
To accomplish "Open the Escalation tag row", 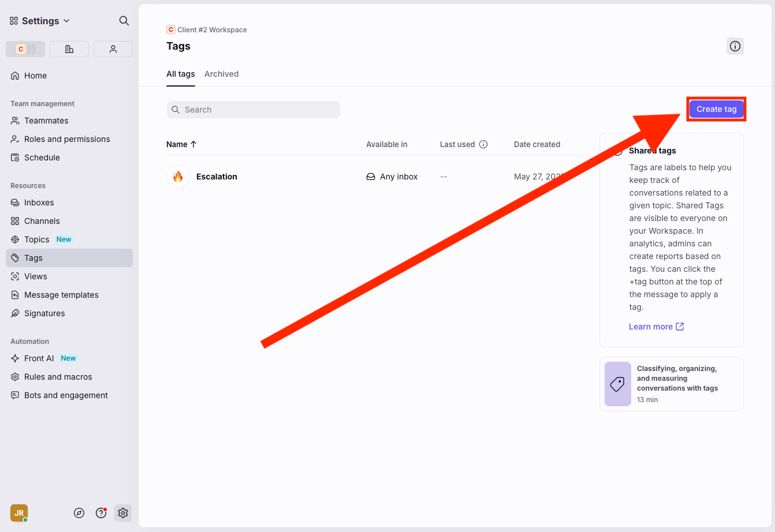I will (217, 177).
